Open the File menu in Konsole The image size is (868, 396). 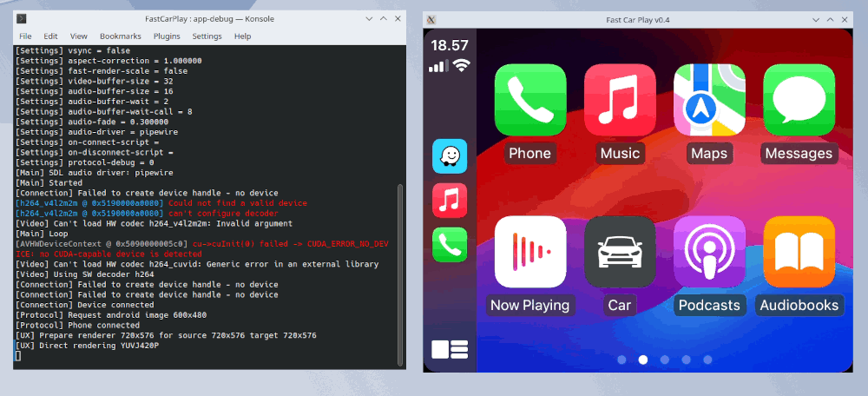(x=25, y=36)
